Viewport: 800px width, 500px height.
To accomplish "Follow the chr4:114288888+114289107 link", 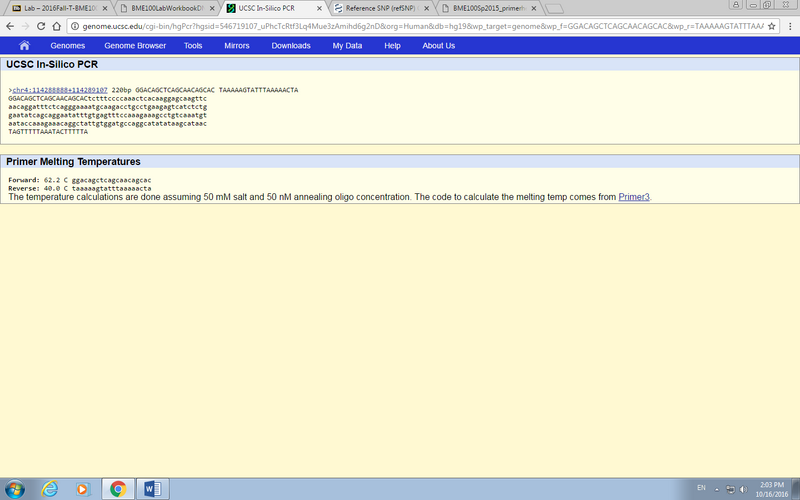I will point(60,90).
